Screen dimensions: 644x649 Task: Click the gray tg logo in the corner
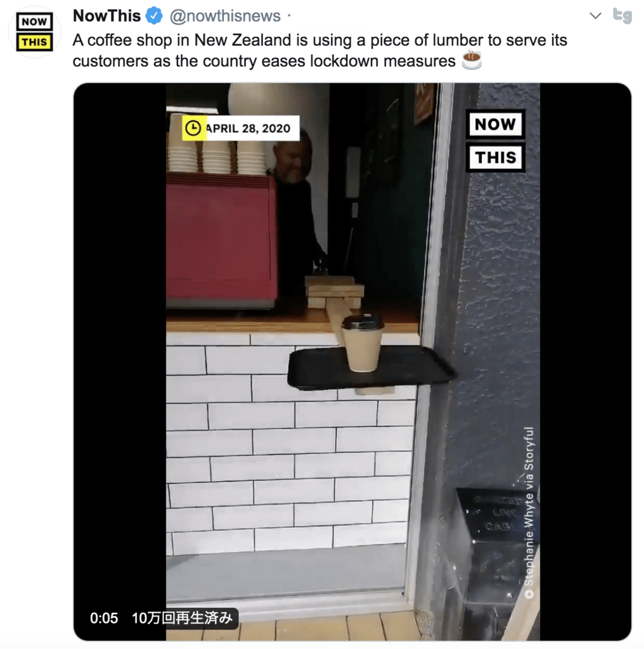(x=622, y=15)
